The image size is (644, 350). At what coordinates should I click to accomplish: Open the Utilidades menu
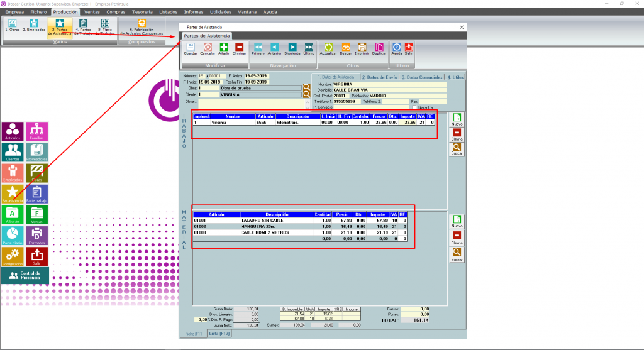coord(221,12)
